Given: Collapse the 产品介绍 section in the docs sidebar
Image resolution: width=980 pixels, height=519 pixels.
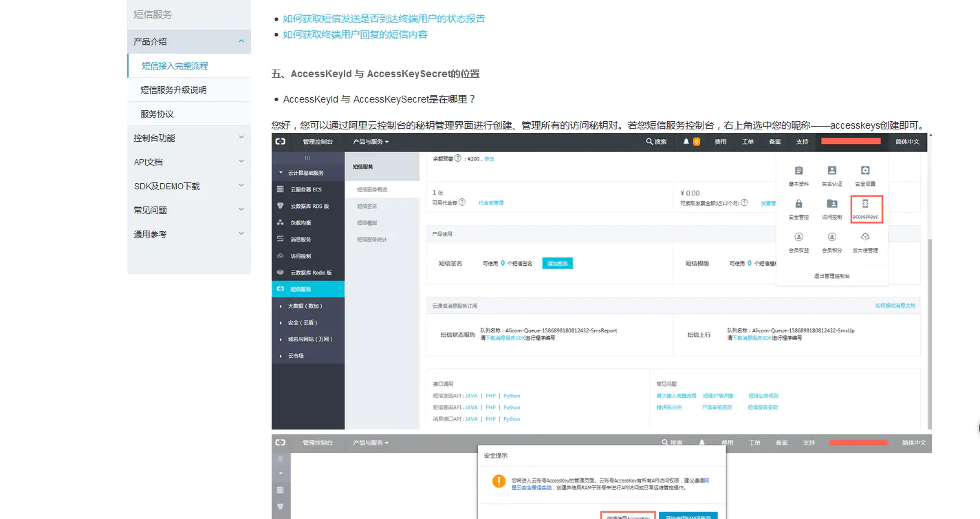Looking at the screenshot, I should click(189, 41).
